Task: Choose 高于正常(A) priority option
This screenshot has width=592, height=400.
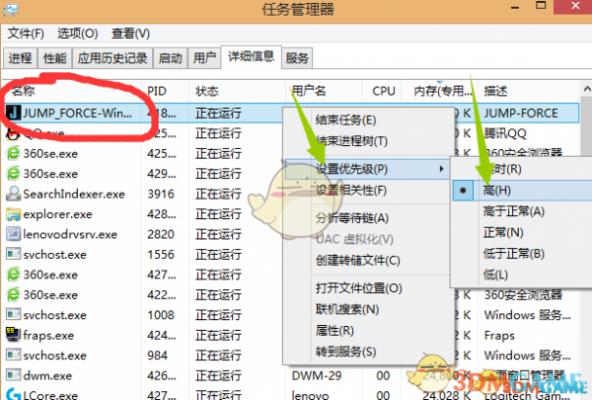Action: point(514,211)
